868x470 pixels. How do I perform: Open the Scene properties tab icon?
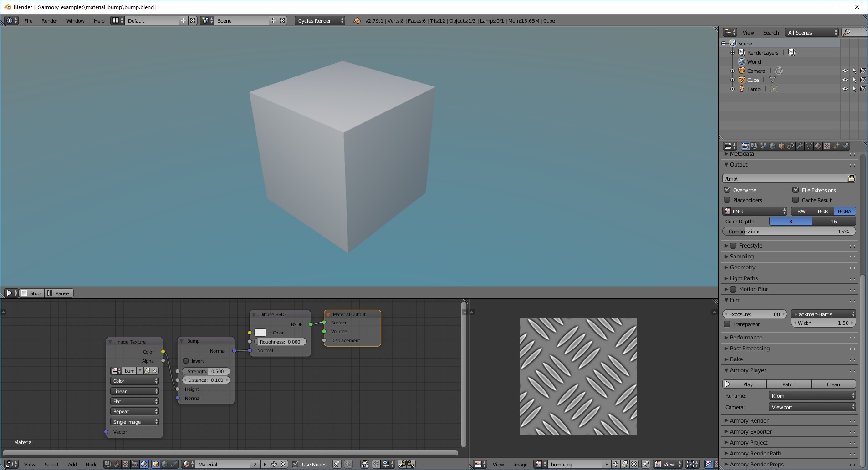(x=763, y=146)
